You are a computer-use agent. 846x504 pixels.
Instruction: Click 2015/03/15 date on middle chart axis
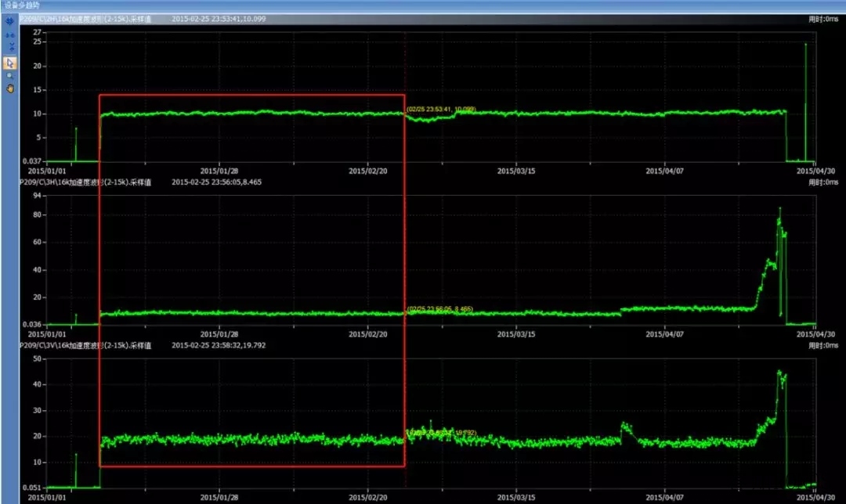(x=517, y=333)
